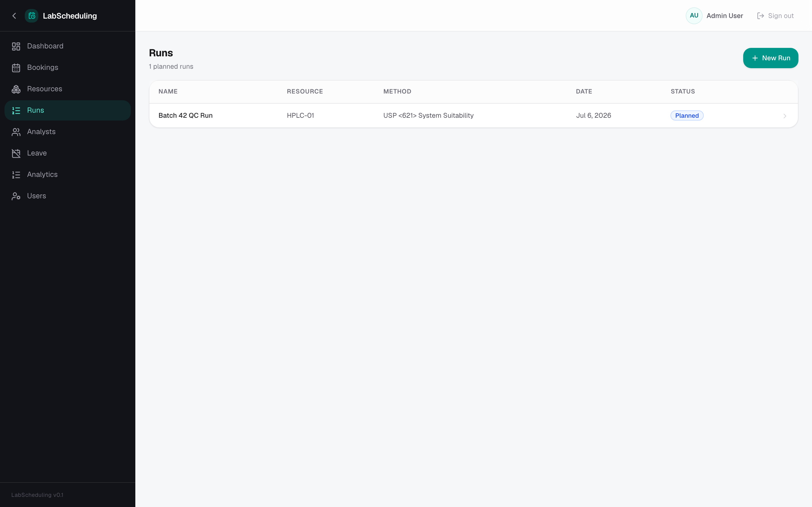Click the Date column header

coord(584,92)
